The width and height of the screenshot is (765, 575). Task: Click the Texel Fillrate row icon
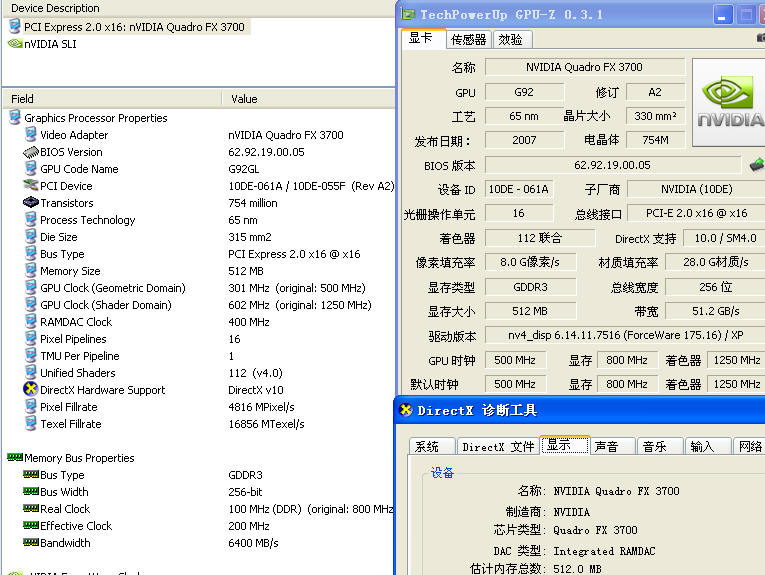pyautogui.click(x=30, y=423)
